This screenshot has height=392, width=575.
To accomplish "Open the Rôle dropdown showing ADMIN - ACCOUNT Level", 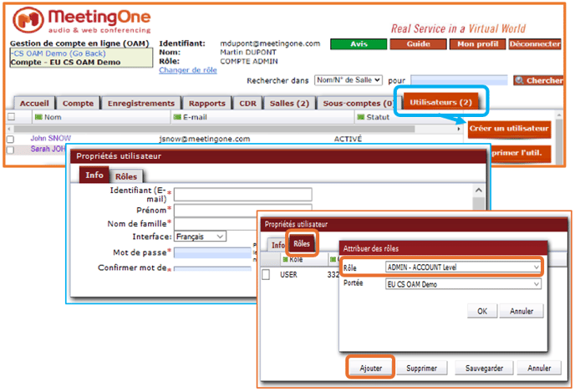I will pyautogui.click(x=463, y=267).
